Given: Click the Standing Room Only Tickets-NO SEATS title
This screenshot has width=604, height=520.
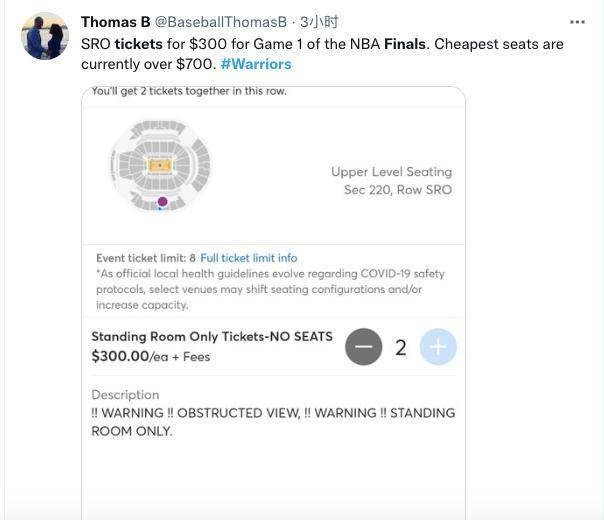Looking at the screenshot, I should (212, 337).
